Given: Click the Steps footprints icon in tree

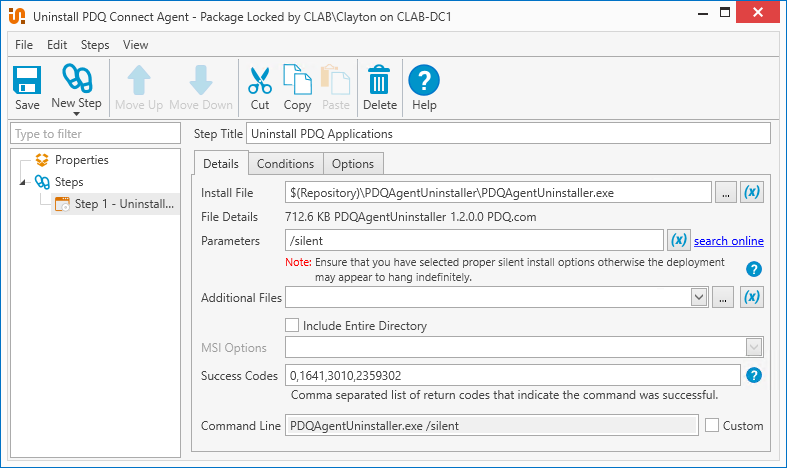Looking at the screenshot, I should click(x=42, y=182).
